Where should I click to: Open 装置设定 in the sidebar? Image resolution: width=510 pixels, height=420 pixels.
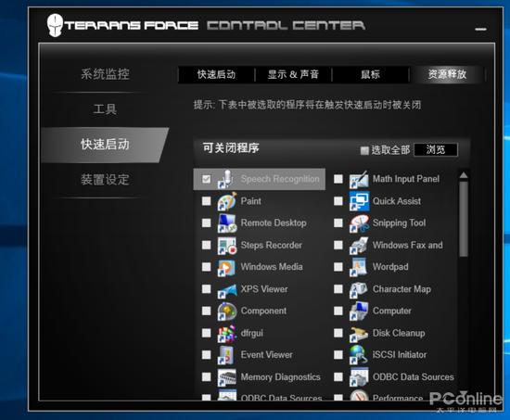[105, 180]
